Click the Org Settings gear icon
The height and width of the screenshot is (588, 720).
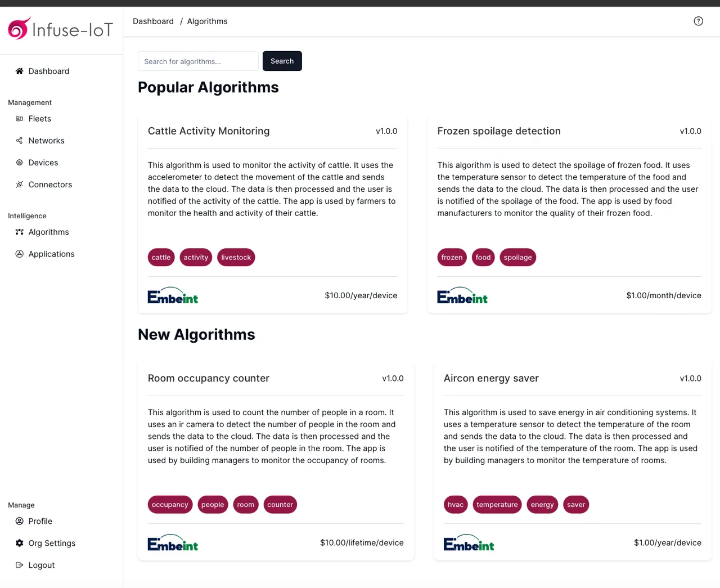click(19, 543)
